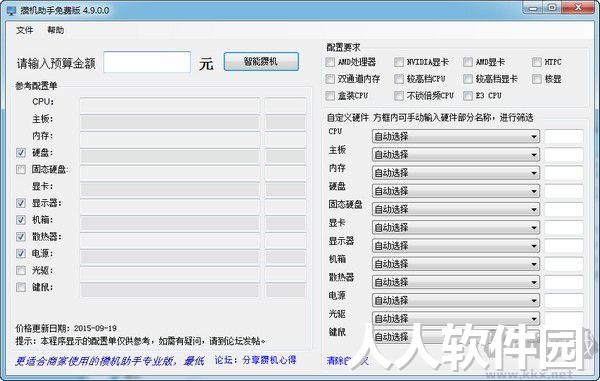Open the 电源 hardware dropdown
Viewport: 600px width, 381px height.
(x=456, y=300)
